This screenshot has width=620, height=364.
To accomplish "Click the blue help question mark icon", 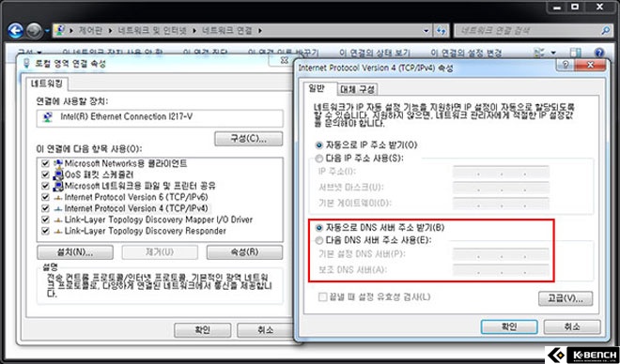I will click(x=599, y=53).
